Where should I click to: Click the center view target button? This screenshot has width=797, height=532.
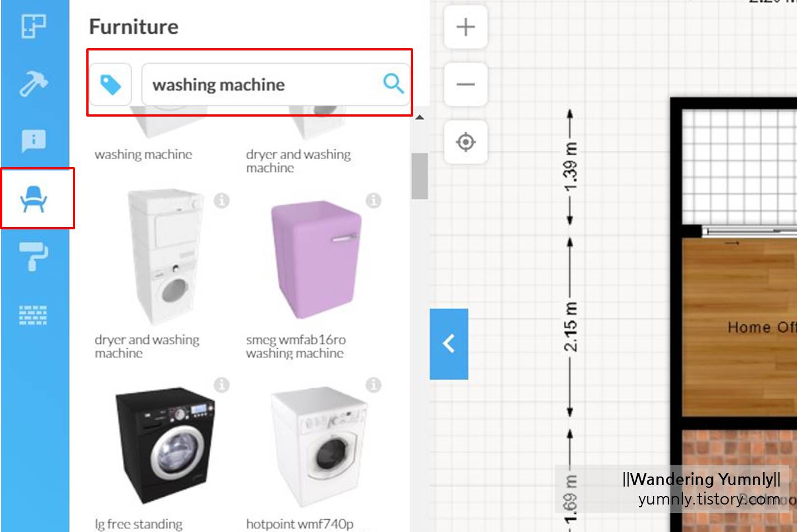coord(466,142)
